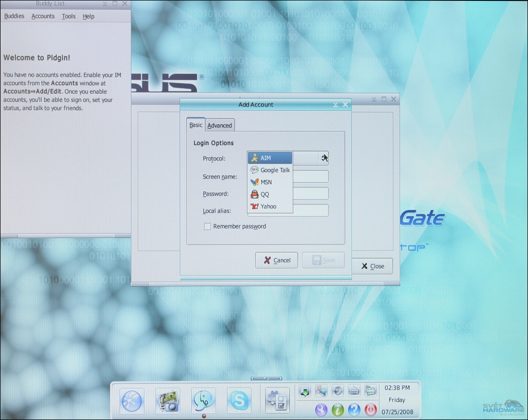Open the sound settings tray icon
528x420 pixels.
338,391
